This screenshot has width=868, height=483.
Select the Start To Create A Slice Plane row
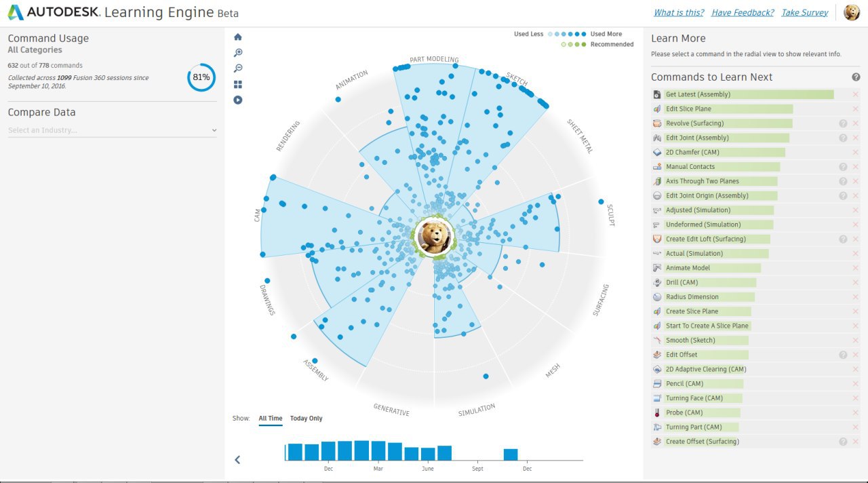pyautogui.click(x=755, y=326)
